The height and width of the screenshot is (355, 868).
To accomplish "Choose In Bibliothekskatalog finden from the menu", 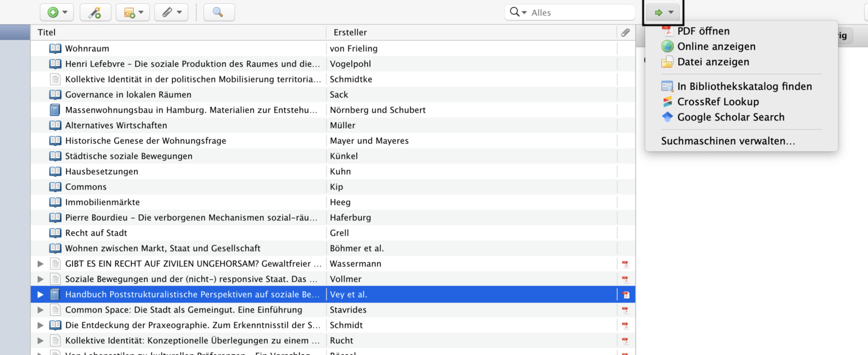I will pos(745,86).
